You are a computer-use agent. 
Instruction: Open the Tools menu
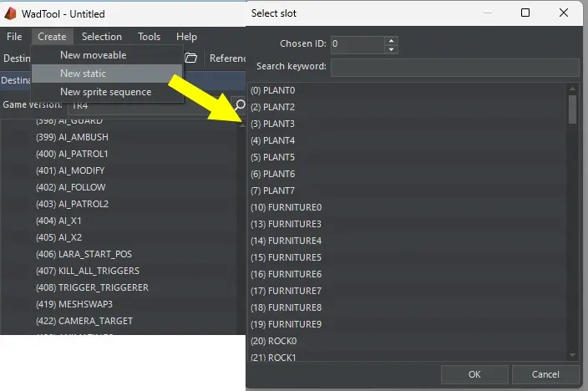[150, 37]
